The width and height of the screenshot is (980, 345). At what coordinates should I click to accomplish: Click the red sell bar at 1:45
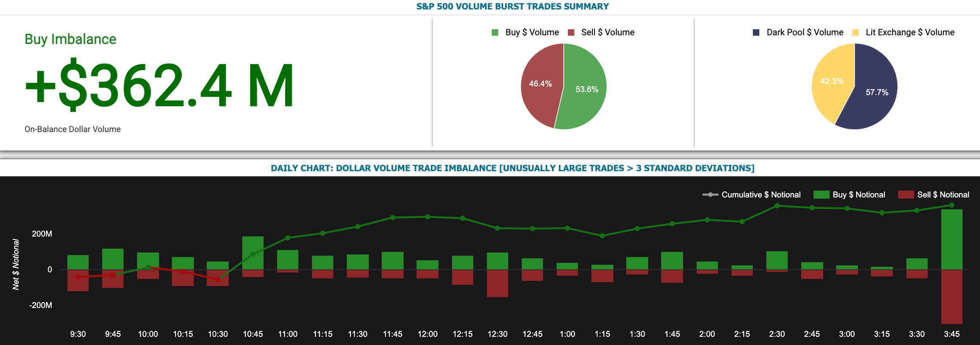pos(672,276)
